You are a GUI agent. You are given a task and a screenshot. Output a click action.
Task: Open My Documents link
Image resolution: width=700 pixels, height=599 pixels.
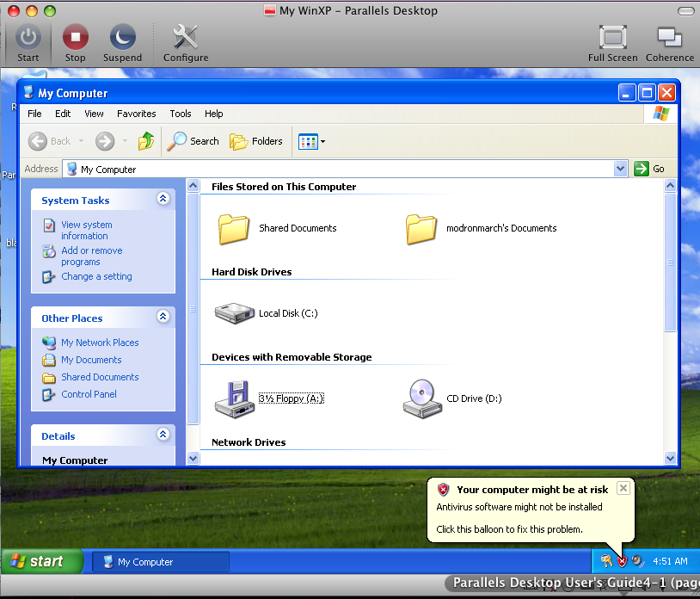91,360
